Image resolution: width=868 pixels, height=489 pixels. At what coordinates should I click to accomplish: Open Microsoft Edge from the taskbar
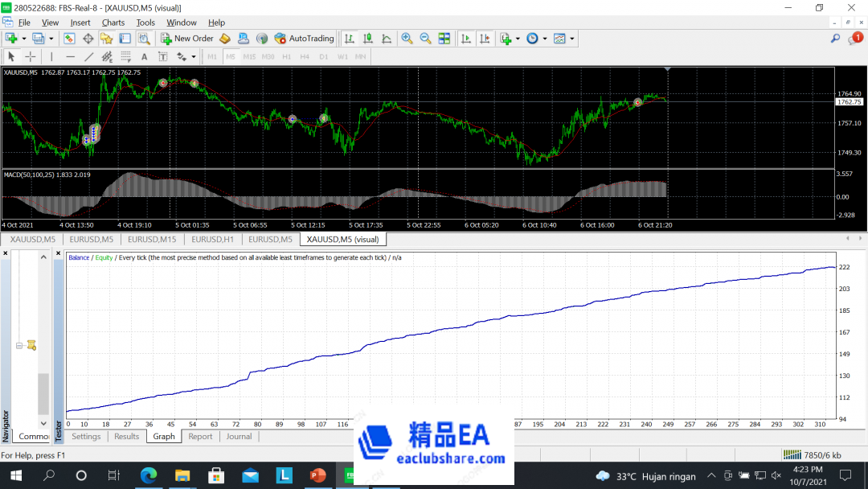click(x=149, y=475)
